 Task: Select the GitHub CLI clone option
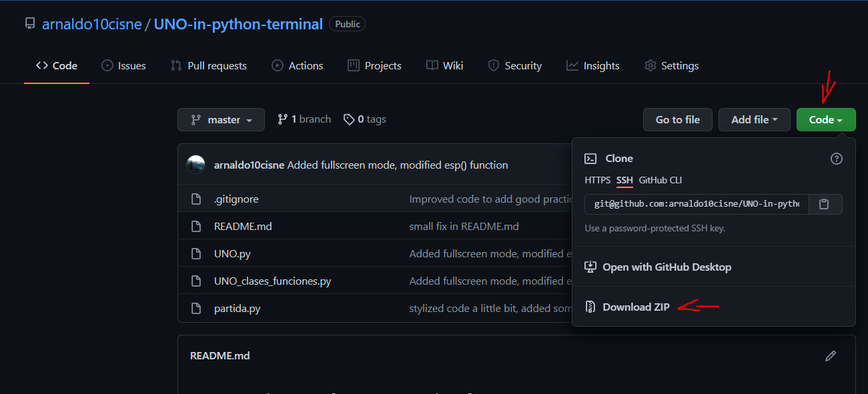[x=659, y=180]
